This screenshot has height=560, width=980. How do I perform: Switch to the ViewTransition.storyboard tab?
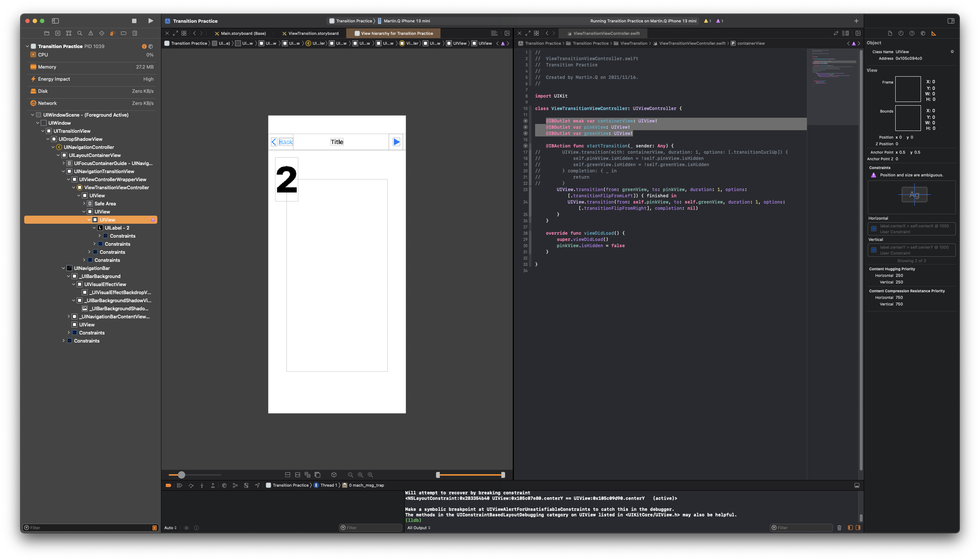click(313, 33)
